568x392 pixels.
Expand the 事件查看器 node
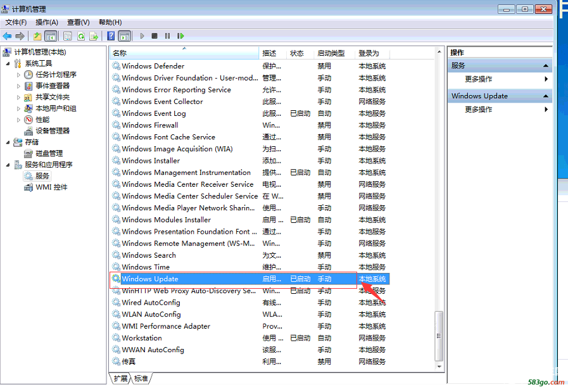18,86
